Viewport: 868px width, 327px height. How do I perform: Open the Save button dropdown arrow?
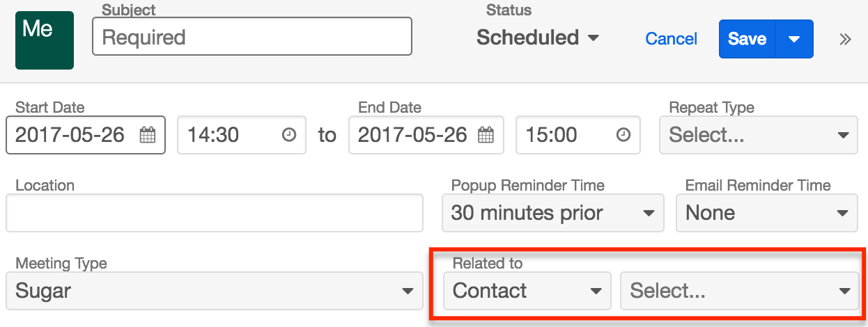coord(794,39)
